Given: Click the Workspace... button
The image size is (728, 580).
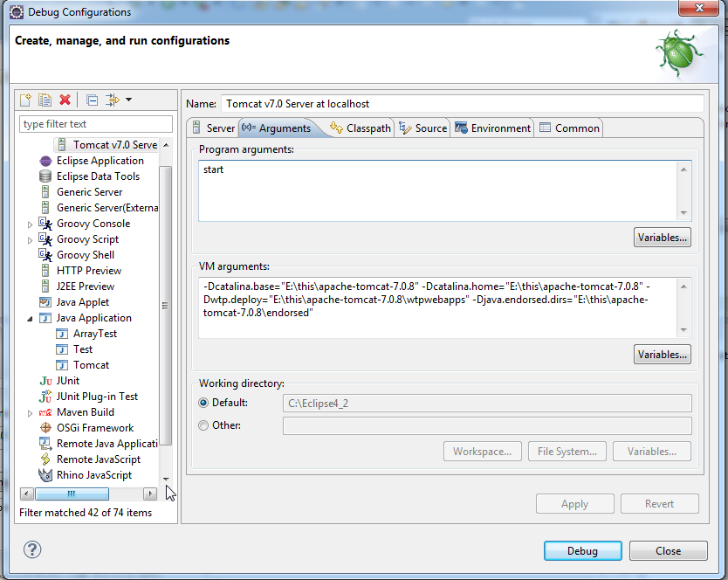Looking at the screenshot, I should click(x=483, y=452).
